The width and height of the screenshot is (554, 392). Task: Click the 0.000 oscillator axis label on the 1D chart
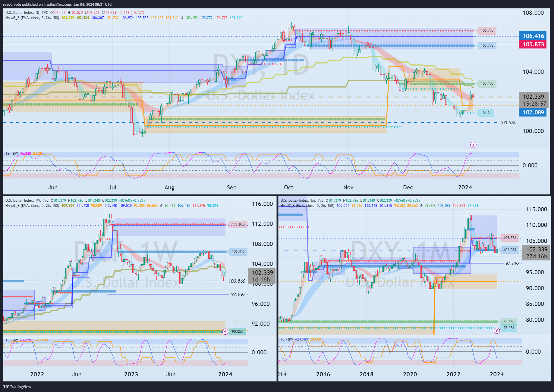pos(530,165)
